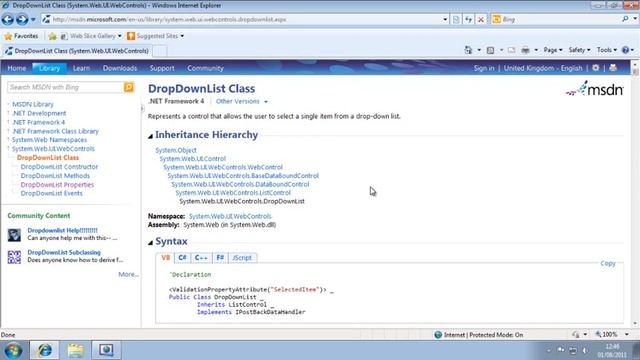640x360 pixels.
Task: Go forward with the browser Forward arrow
Action: click(22, 19)
